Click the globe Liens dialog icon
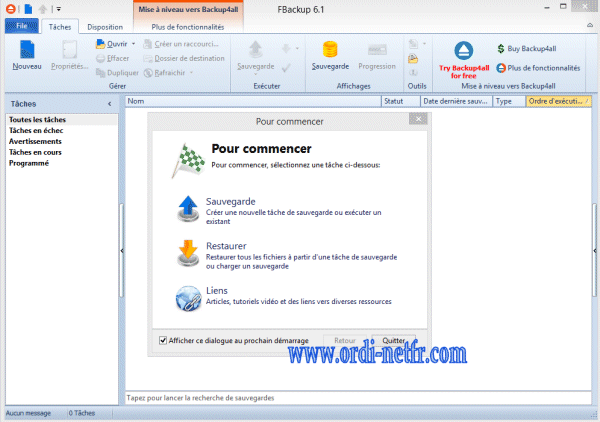The height and width of the screenshot is (422, 600). [x=188, y=298]
